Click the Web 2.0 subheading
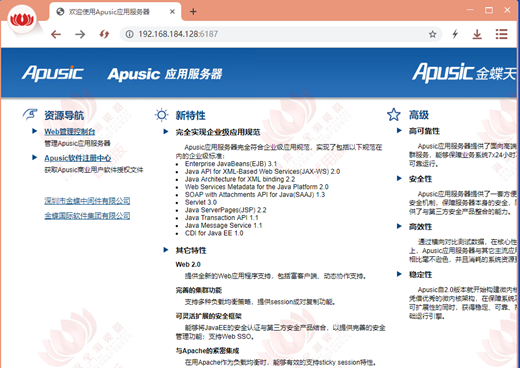The image size is (520, 368). pyautogui.click(x=188, y=264)
